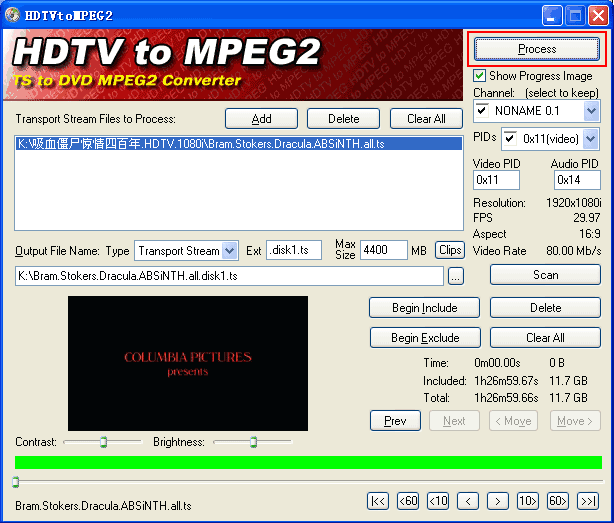
Task: Click the HDTVtoMPEG2 title bar app icon
Action: (x=12, y=15)
